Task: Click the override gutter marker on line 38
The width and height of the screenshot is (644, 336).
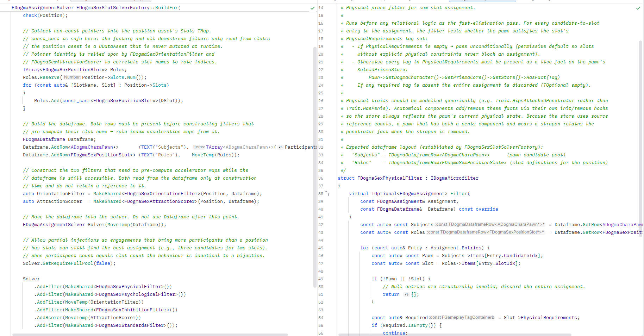Action: click(x=327, y=193)
